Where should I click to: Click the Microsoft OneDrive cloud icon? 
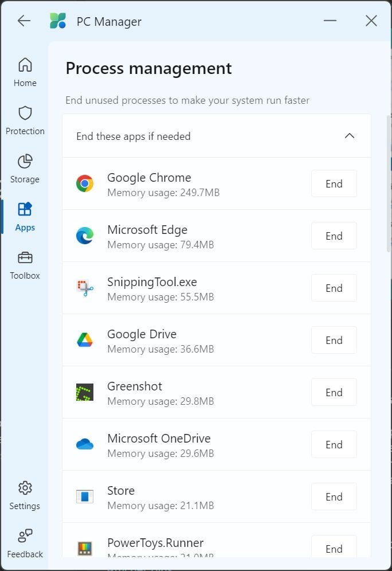coord(85,444)
